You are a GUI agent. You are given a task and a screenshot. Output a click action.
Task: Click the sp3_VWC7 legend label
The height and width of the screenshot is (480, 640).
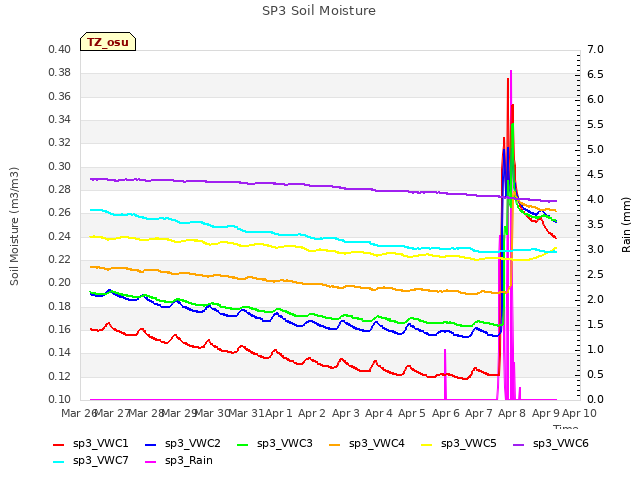point(100,460)
